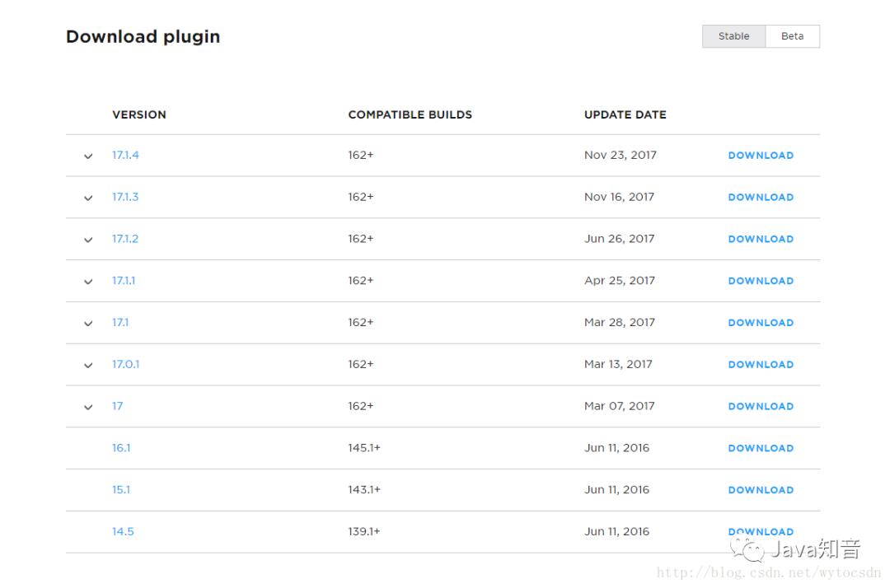Expand the version 17 row chevron
The width and height of the screenshot is (890, 588).
88,407
